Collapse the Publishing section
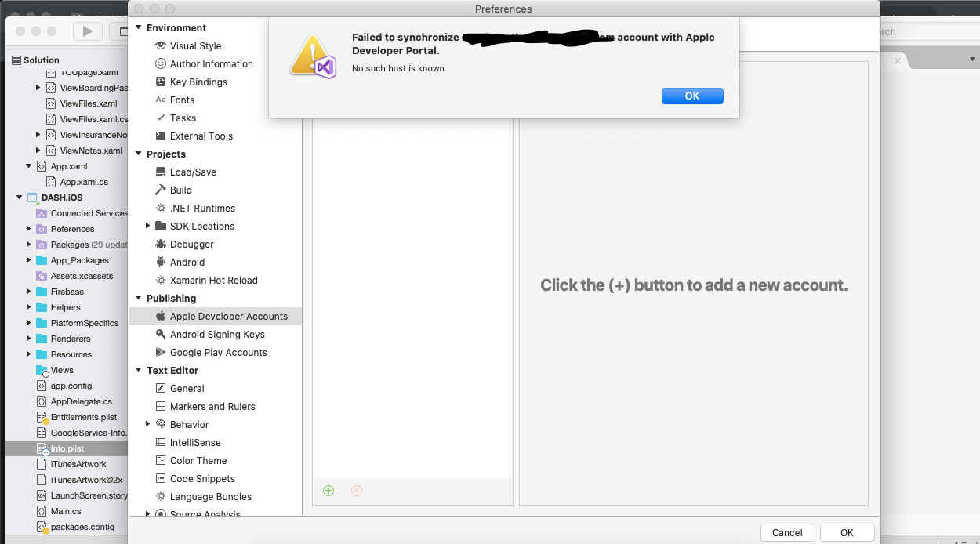This screenshot has height=544, width=980. (139, 299)
